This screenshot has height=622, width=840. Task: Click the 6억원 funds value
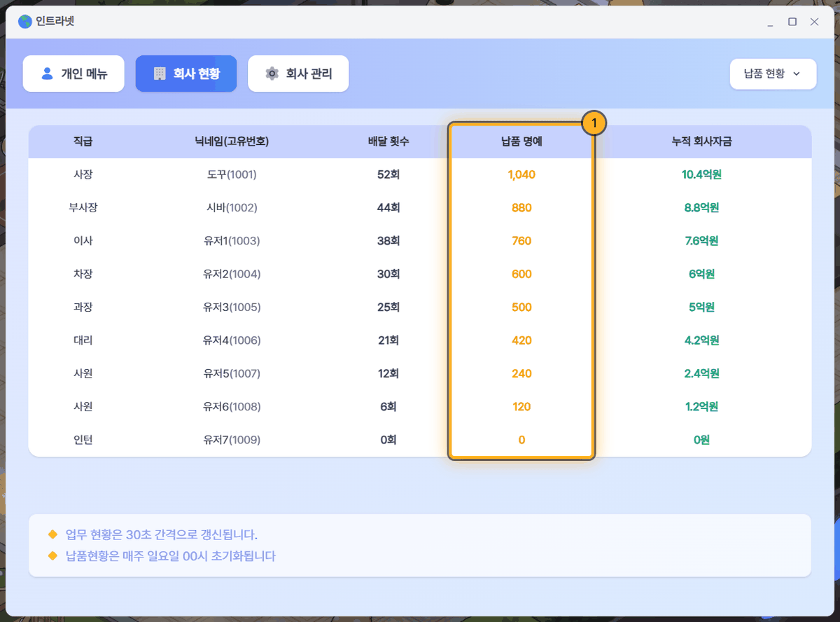[702, 274]
